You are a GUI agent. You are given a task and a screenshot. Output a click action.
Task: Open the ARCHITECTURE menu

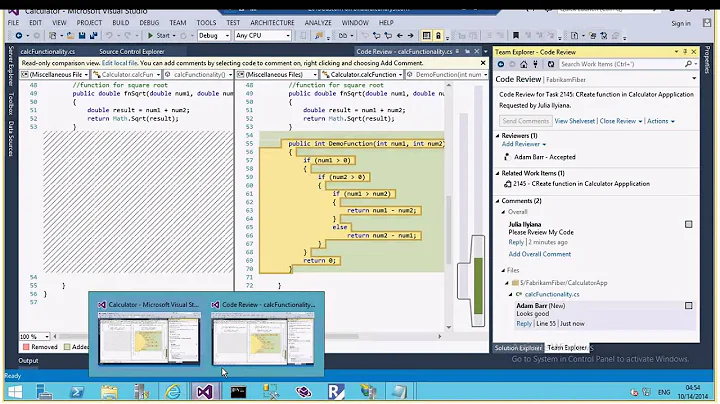272,22
